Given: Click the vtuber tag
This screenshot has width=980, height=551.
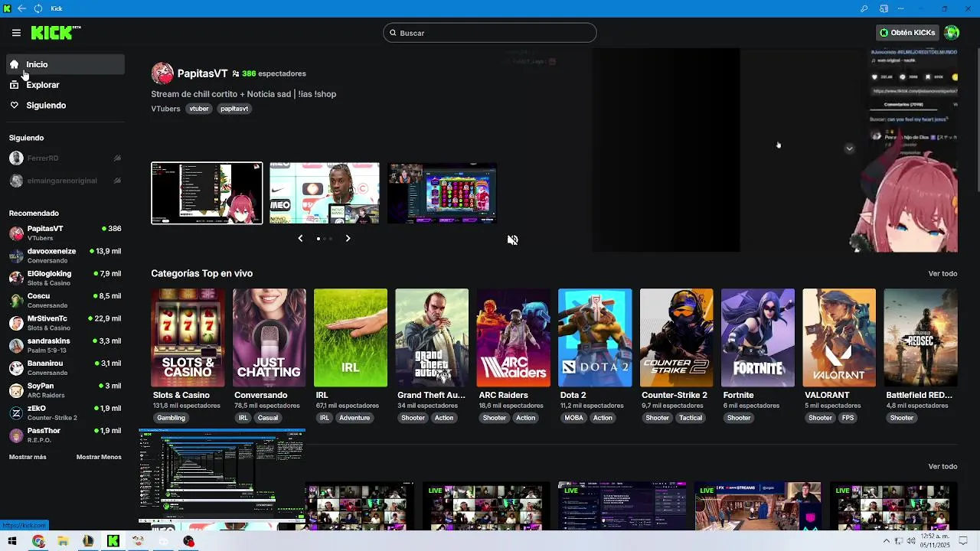Looking at the screenshot, I should pos(199,109).
